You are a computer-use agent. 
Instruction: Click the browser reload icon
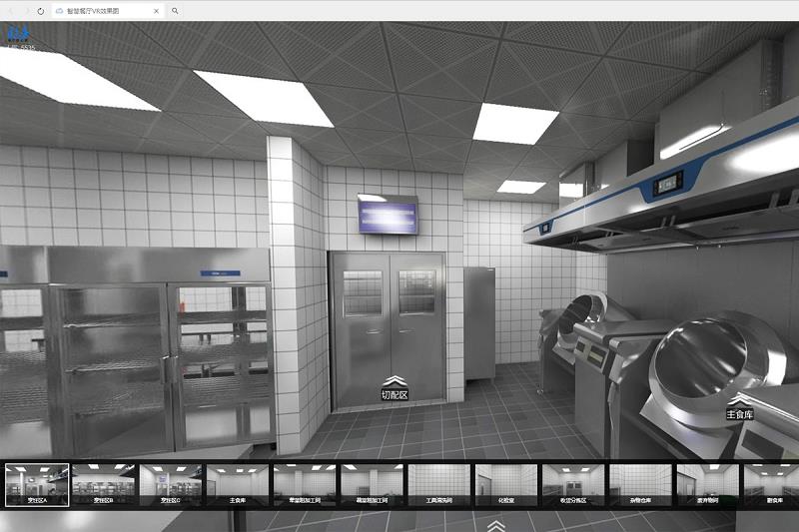point(41,11)
